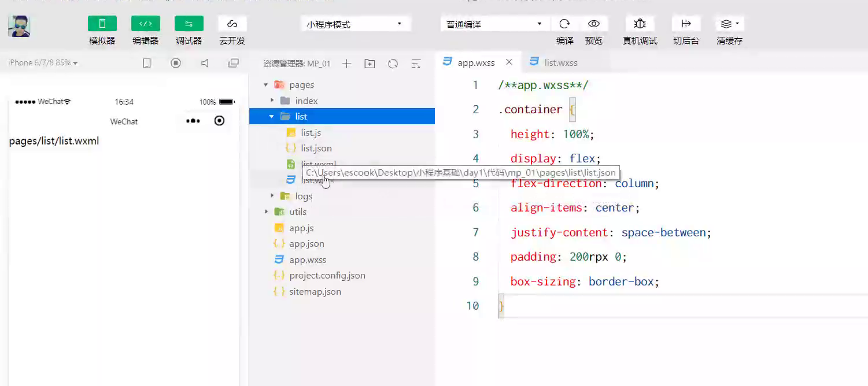Expand the utils folder arrow
868x386 pixels.
click(266, 211)
